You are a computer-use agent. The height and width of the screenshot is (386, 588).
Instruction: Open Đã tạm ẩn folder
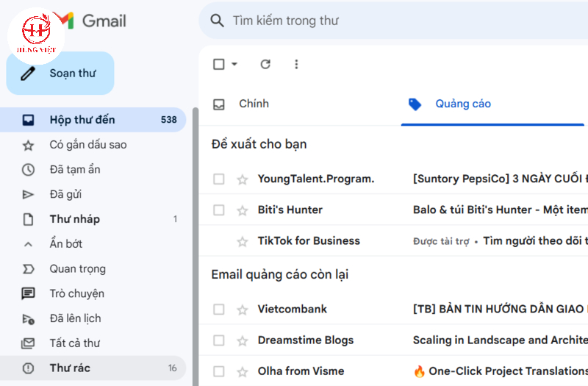click(x=93, y=170)
